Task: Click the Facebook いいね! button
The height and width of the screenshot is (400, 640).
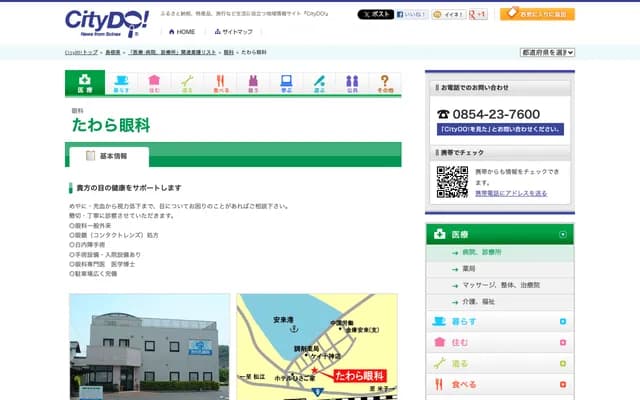Action: click(x=412, y=14)
